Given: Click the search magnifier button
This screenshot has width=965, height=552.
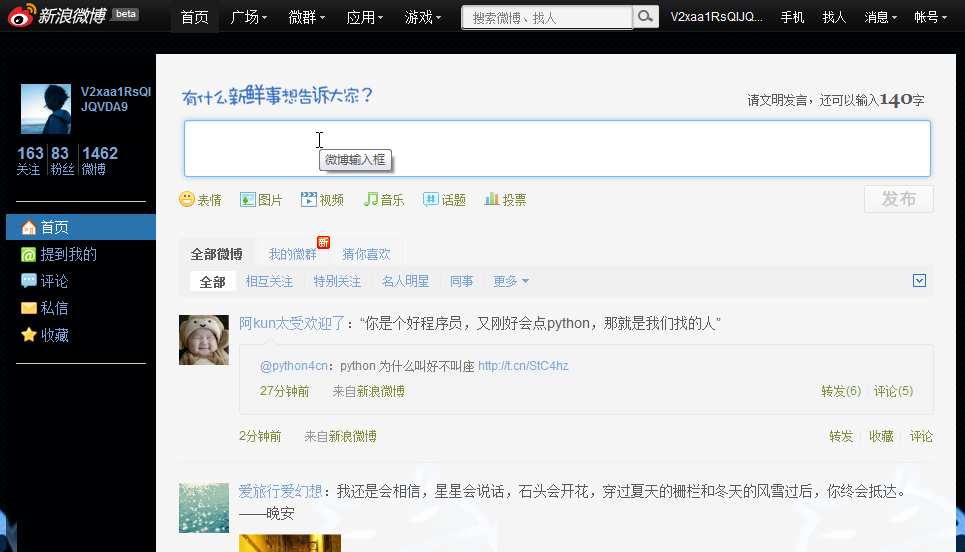Looking at the screenshot, I should coord(646,17).
